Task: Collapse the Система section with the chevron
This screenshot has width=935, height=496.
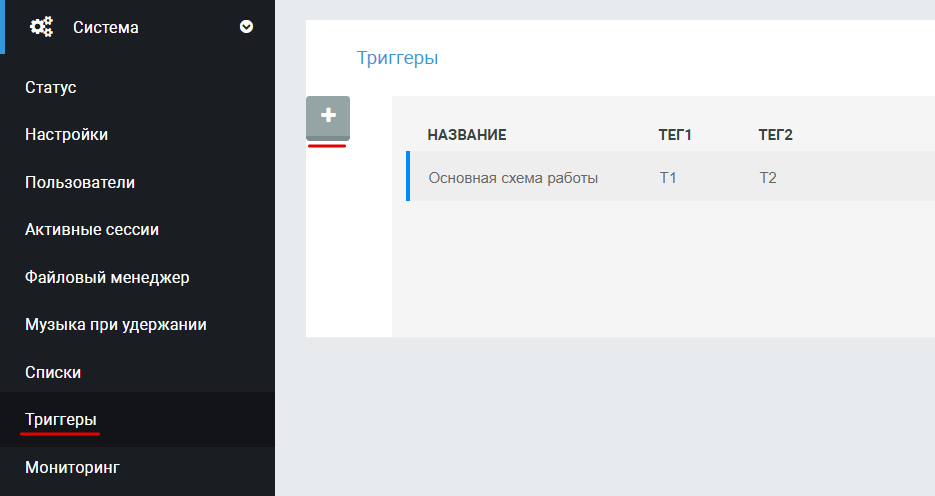Action: 246,27
